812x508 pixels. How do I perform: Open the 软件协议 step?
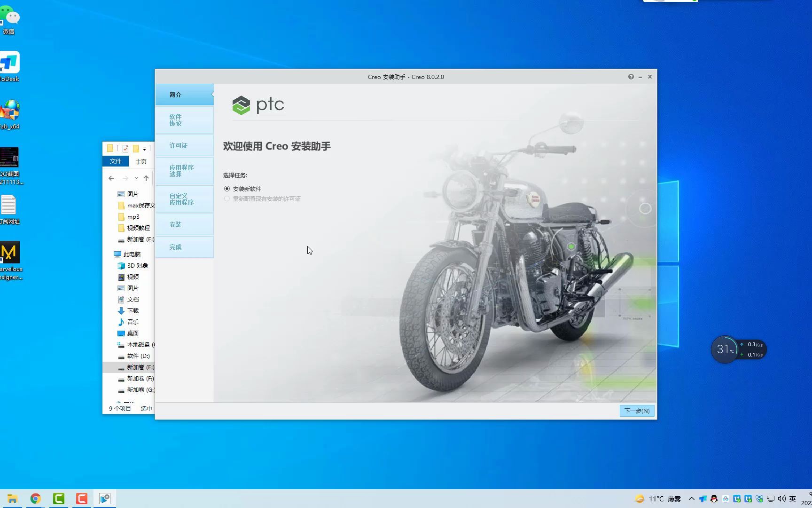pyautogui.click(x=184, y=120)
